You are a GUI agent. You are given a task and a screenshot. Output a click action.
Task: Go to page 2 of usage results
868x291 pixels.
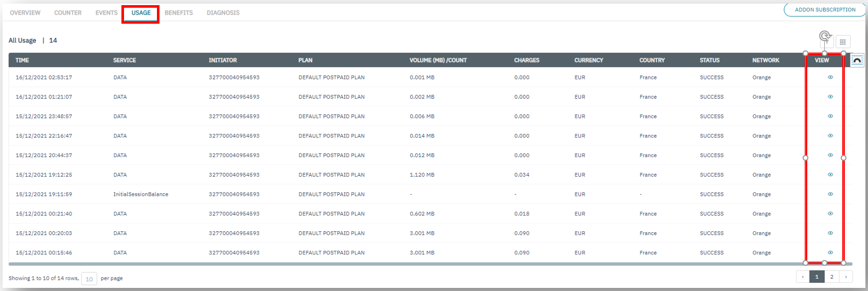pyautogui.click(x=831, y=277)
